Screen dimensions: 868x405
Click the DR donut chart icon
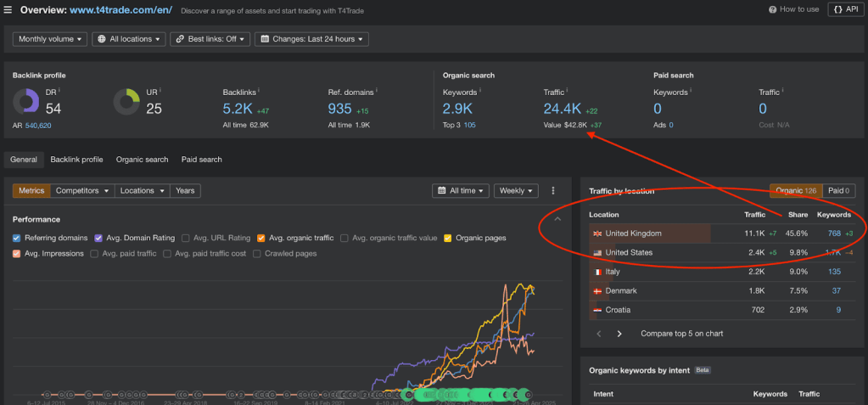tap(26, 102)
